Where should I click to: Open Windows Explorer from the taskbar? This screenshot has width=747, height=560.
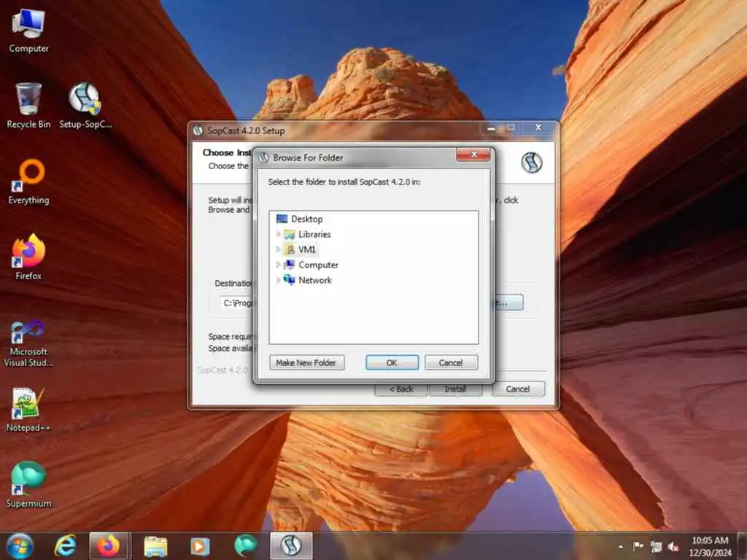[155, 545]
